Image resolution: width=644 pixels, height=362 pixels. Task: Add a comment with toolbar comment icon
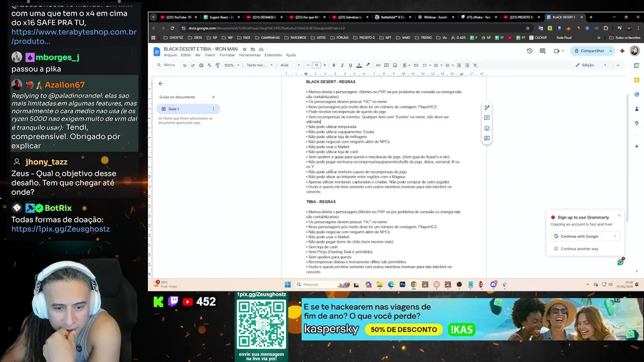point(386,65)
